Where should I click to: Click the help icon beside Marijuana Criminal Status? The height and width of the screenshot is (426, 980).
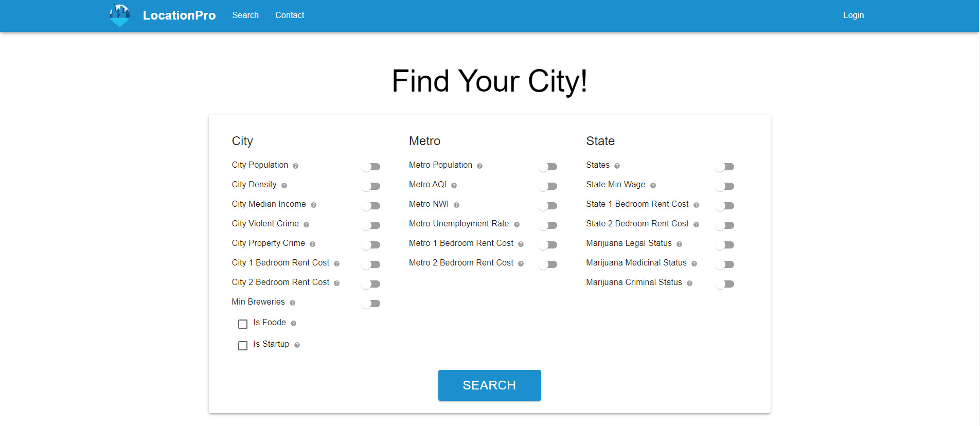(689, 283)
